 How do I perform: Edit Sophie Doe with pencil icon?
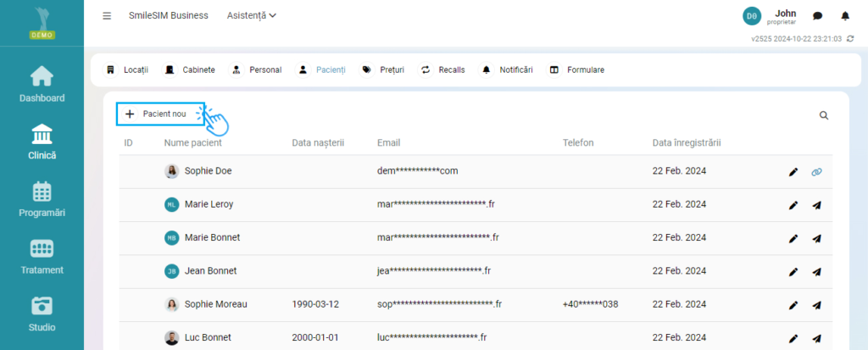[793, 171]
